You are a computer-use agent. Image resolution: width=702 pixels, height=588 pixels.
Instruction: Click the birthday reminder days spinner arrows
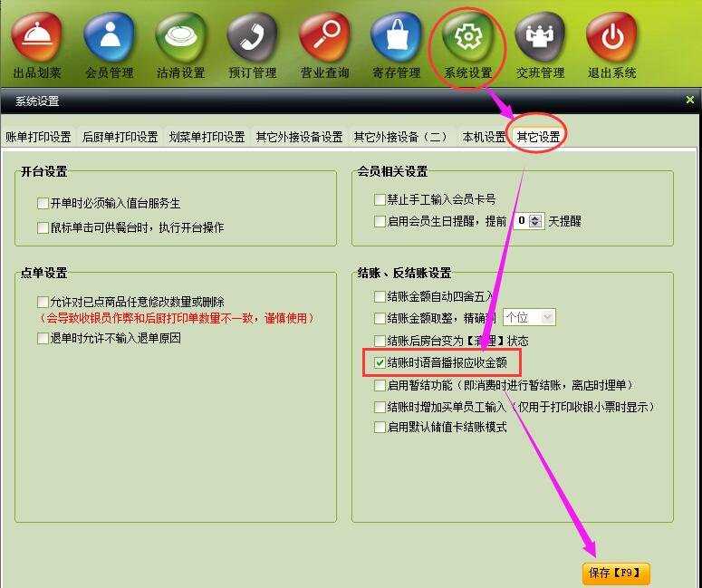coord(535,221)
